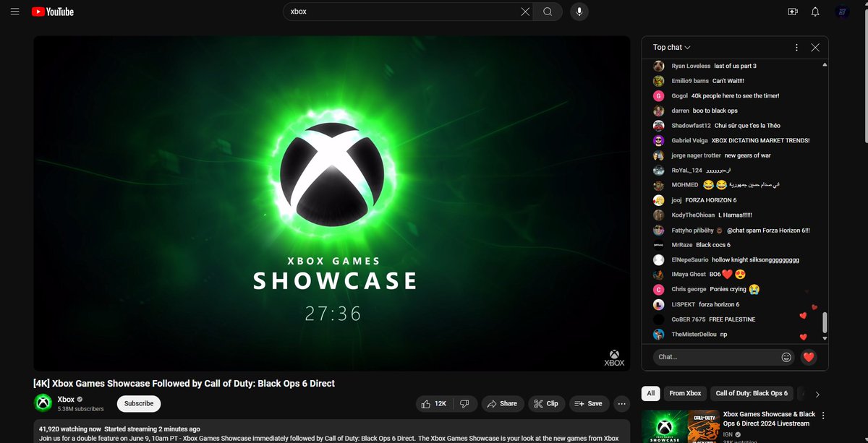Click LISPEKT chat avatar

click(658, 304)
